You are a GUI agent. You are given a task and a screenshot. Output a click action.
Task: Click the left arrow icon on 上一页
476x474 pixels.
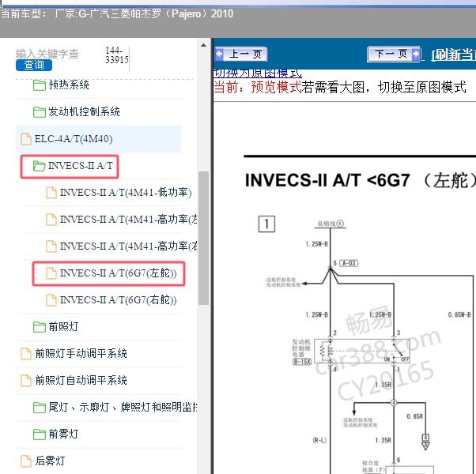pos(219,55)
